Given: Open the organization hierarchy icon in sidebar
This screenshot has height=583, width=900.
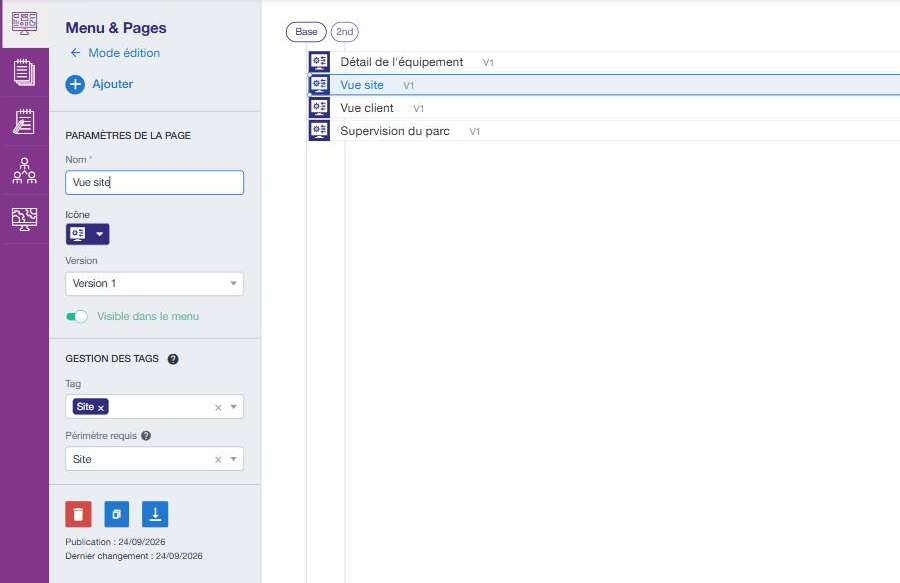Looking at the screenshot, I should 24,170.
